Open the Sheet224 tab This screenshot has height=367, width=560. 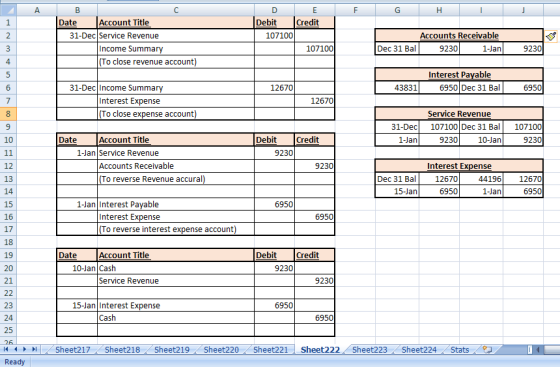coord(419,350)
